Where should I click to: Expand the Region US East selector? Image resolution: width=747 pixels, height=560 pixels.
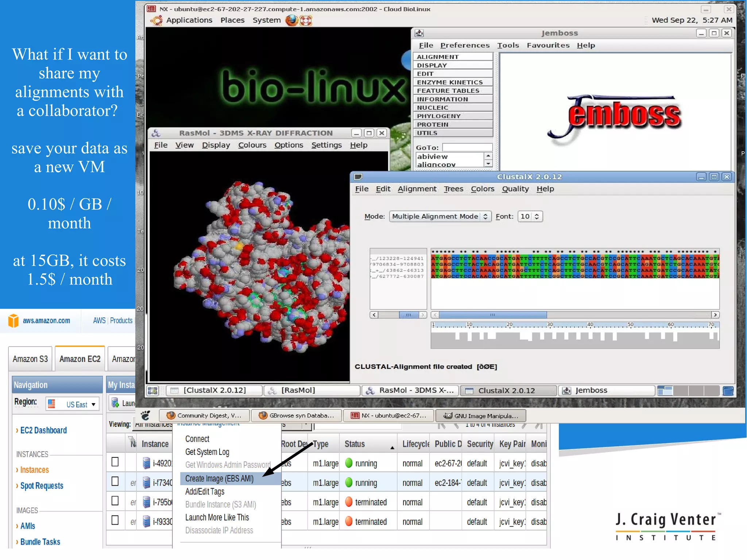[73, 404]
